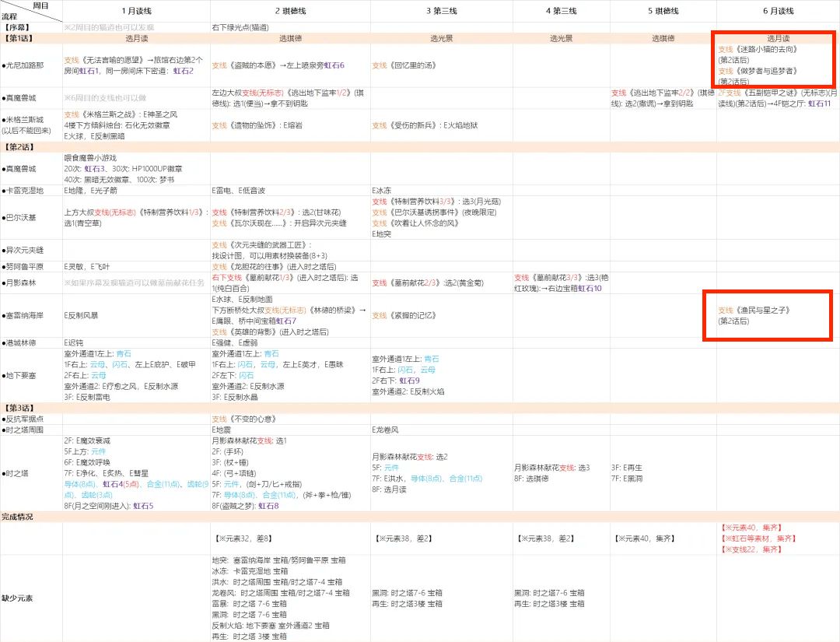Click the '●异次元夹缝' row label
The width and height of the screenshot is (840, 642).
click(23, 251)
